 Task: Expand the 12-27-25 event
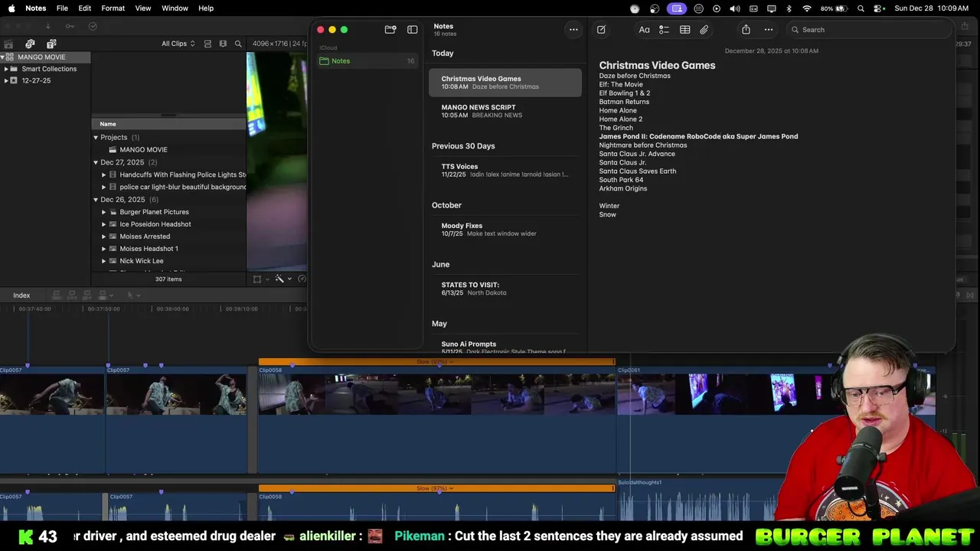(x=6, y=80)
